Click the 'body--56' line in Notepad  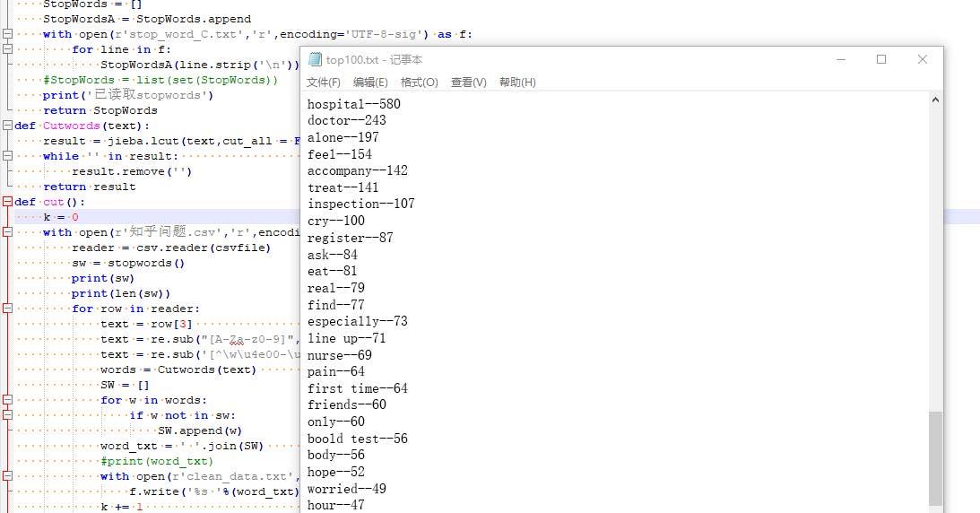335,455
